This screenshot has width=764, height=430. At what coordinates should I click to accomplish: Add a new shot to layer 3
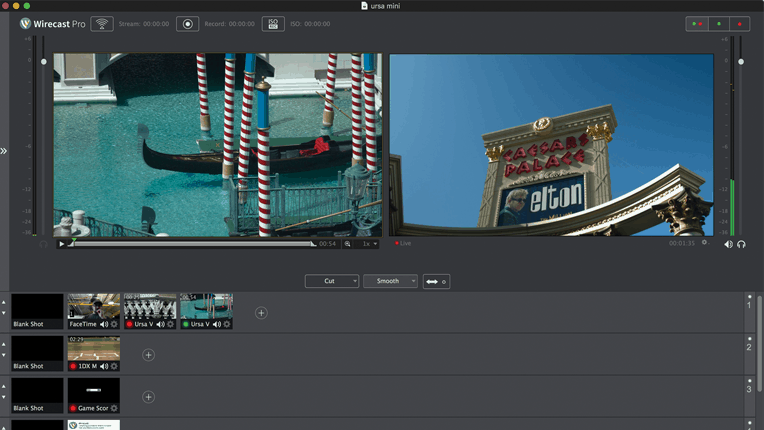pos(149,397)
